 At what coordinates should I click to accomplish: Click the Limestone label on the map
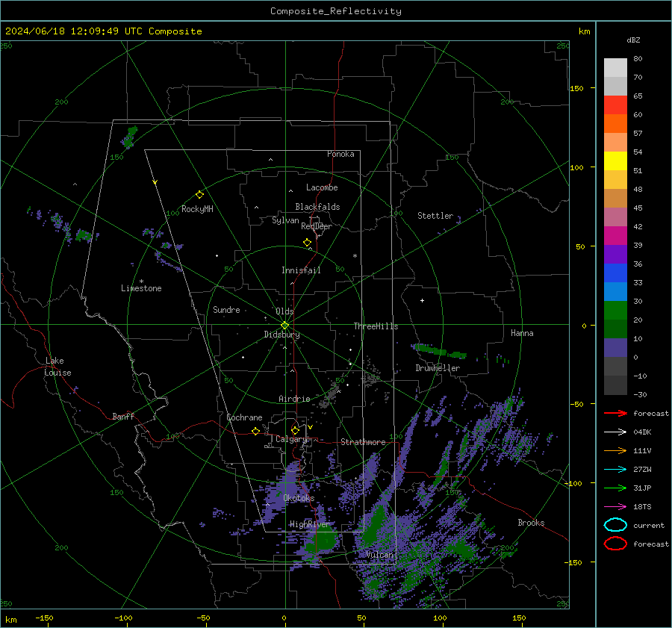point(141,288)
